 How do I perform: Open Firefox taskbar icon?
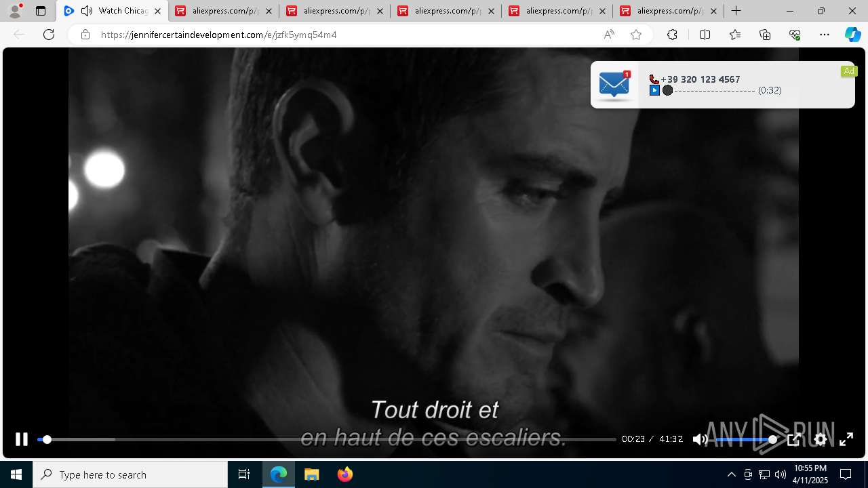tap(344, 474)
